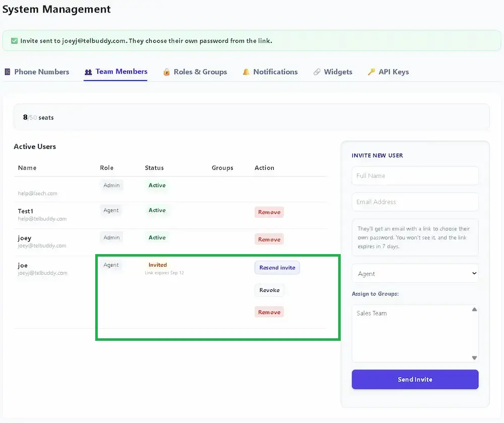Click the Full Name input field
Image resolution: width=504 pixels, height=423 pixels.
pyautogui.click(x=415, y=176)
